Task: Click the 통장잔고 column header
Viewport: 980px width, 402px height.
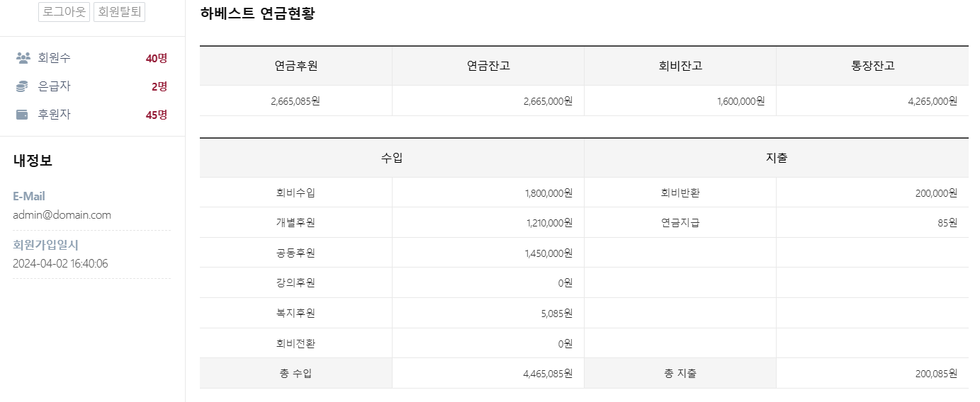Action: [x=872, y=66]
